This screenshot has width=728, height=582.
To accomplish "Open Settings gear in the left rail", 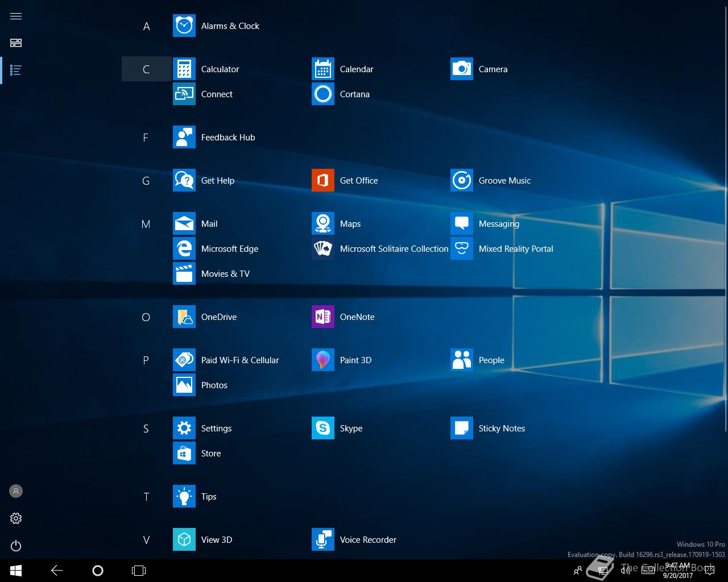I will click(x=16, y=518).
